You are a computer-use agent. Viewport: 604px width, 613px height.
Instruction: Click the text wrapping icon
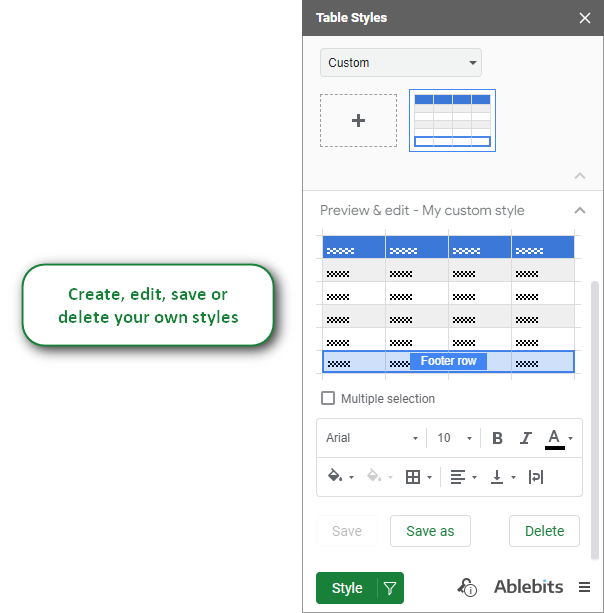tap(536, 477)
